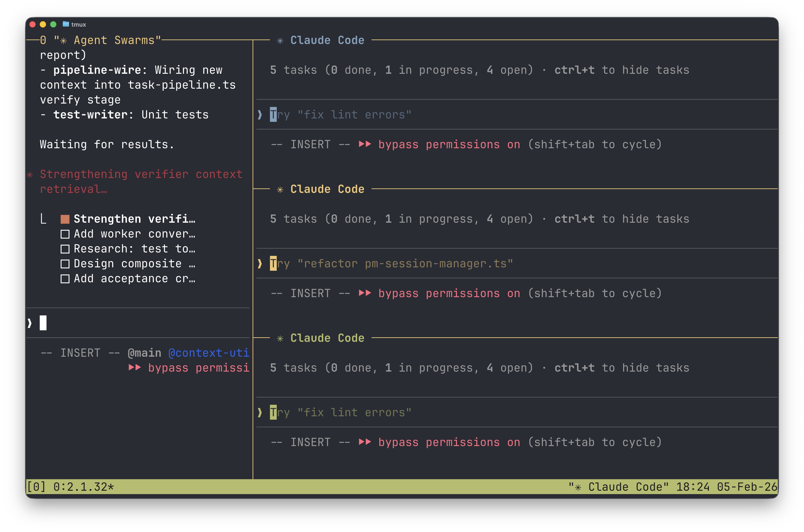
Task: Click the prompt chevron in left pane
Action: 30,323
